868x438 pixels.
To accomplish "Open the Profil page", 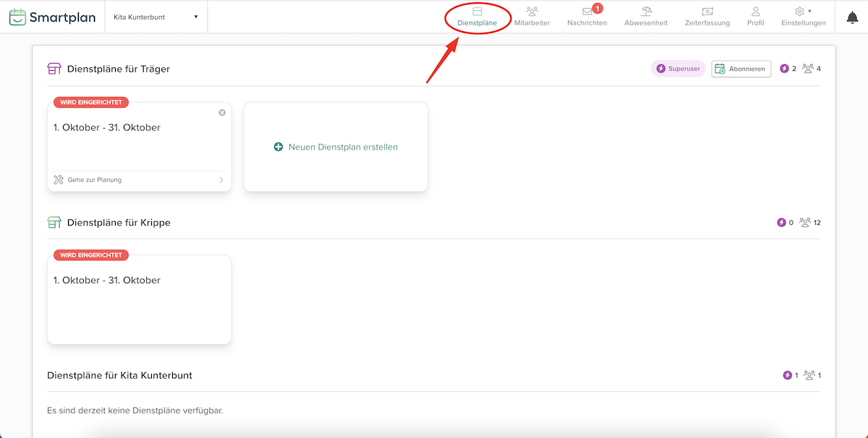I will click(755, 17).
